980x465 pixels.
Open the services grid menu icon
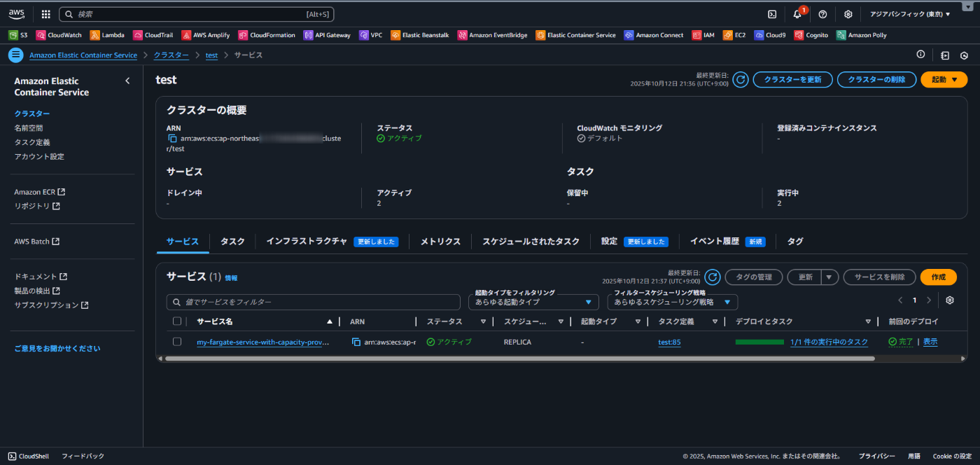tap(46, 14)
